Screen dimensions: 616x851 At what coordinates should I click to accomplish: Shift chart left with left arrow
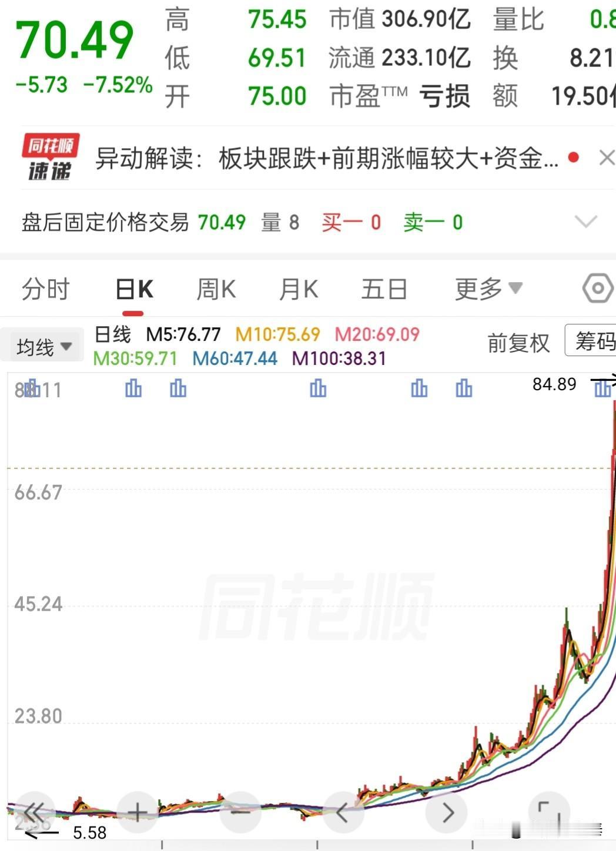click(343, 812)
